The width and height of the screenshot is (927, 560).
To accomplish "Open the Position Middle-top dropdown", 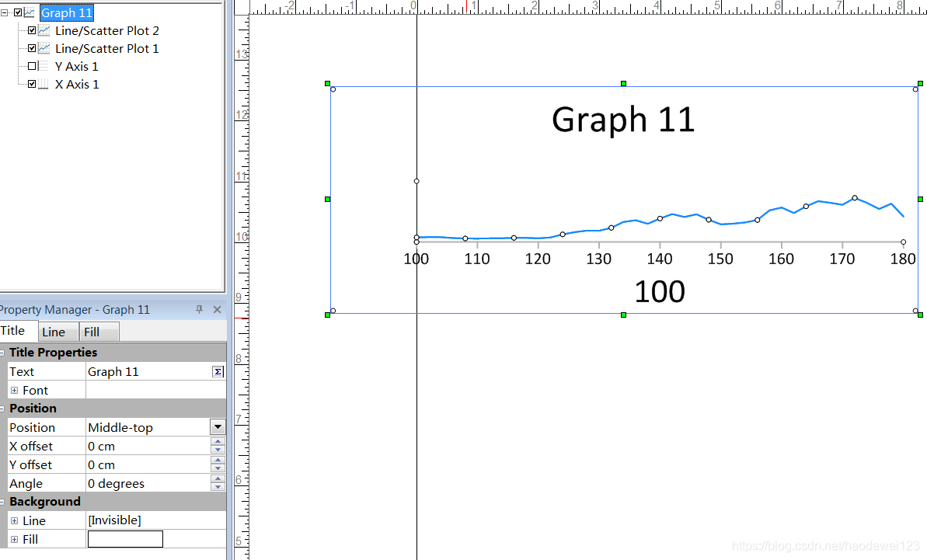I will 218,427.
